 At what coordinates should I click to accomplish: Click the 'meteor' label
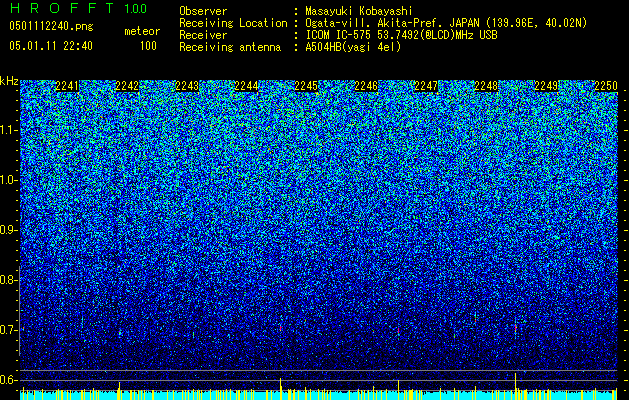point(142,31)
